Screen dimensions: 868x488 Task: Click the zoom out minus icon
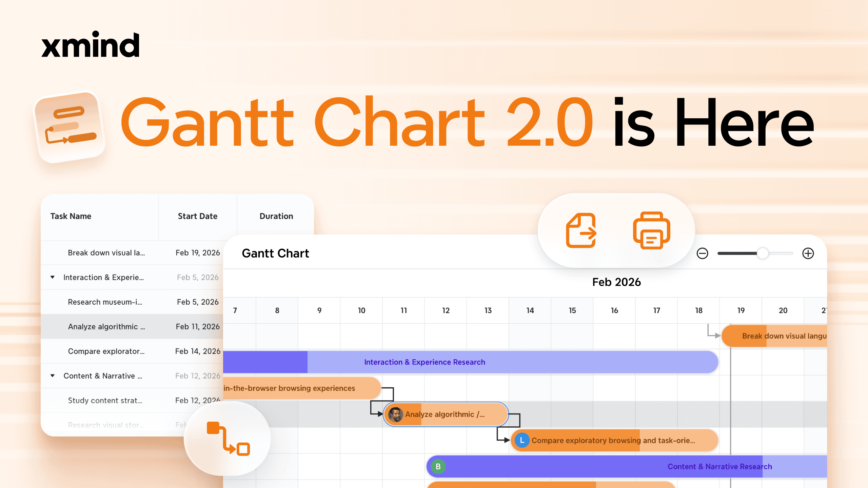coord(702,253)
